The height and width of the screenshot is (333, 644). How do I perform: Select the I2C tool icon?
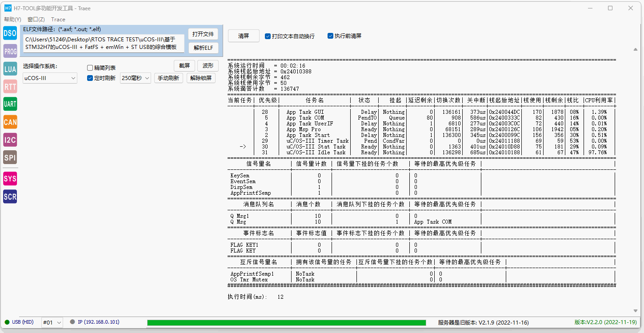tap(10, 140)
